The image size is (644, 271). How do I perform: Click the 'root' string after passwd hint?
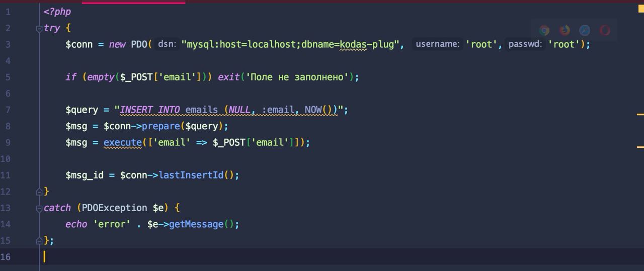[x=565, y=44]
